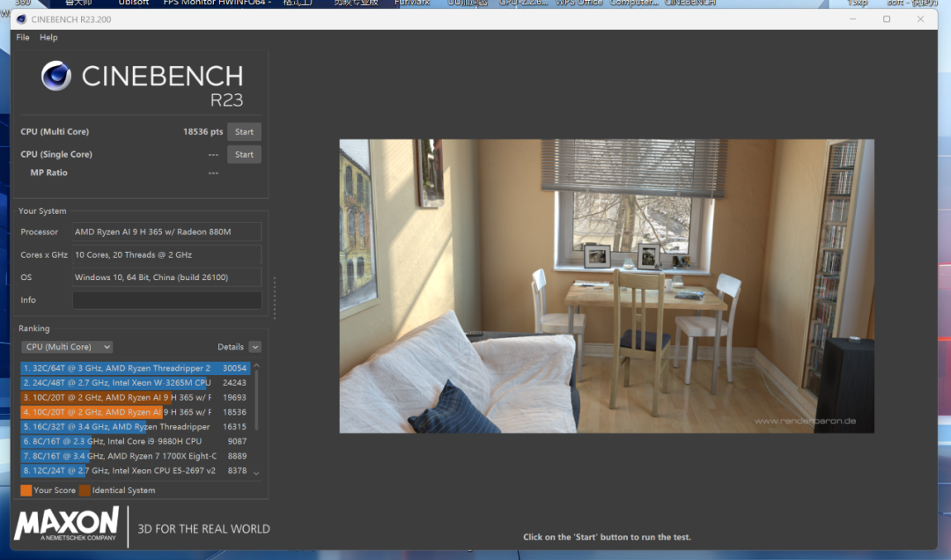Select ranking row 3 scoring 19693
The width and height of the screenshot is (951, 560).
click(136, 397)
